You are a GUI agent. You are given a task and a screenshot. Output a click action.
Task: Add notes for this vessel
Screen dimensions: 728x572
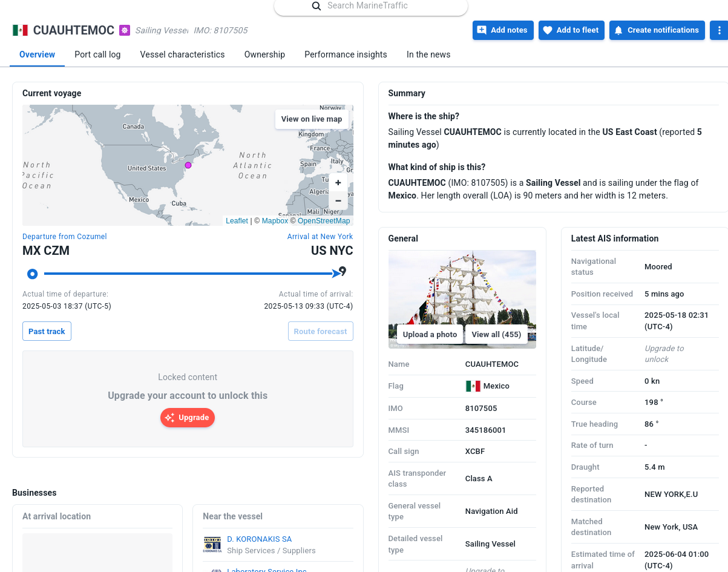click(x=502, y=30)
